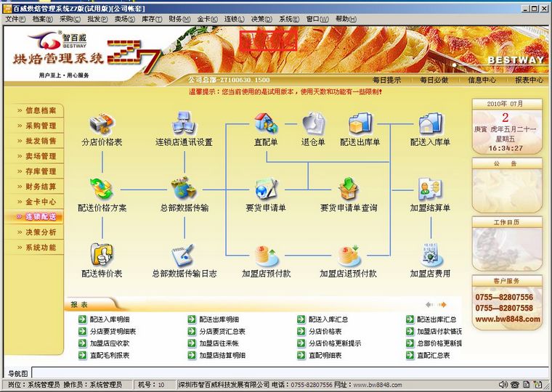Click the orange next-page arrow in 报表 bar
The height and width of the screenshot is (392, 552).
click(x=442, y=305)
